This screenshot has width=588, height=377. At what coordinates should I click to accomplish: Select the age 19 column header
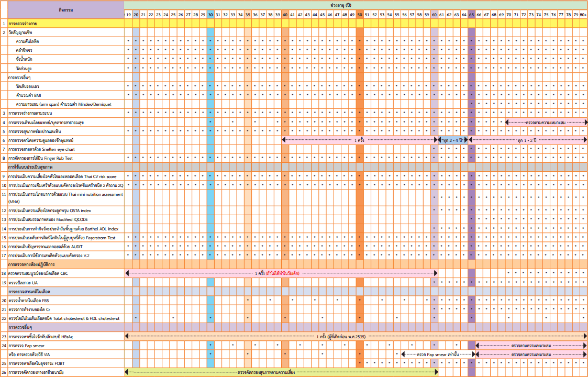point(128,15)
